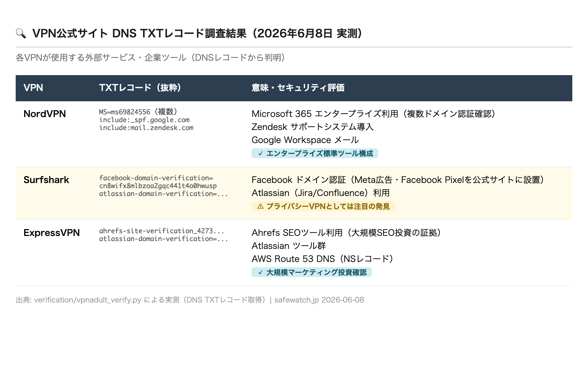Select the NordVPN row name
This screenshot has width=588, height=392.
[45, 114]
